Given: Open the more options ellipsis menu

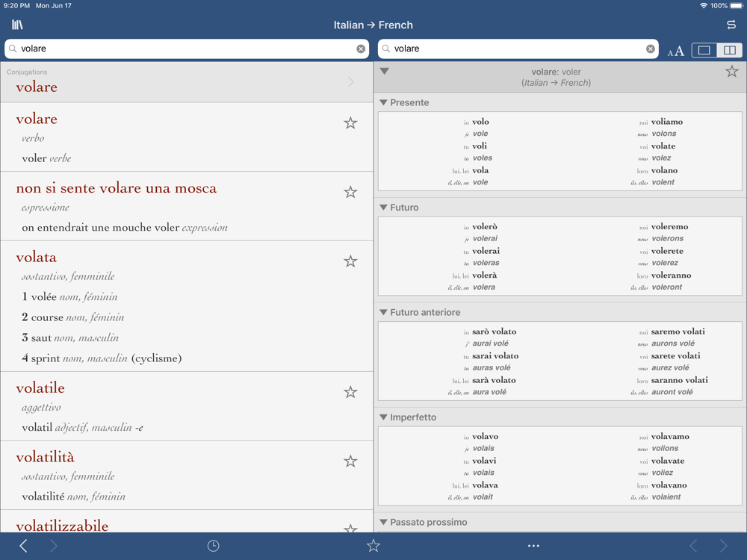Looking at the screenshot, I should 533,546.
